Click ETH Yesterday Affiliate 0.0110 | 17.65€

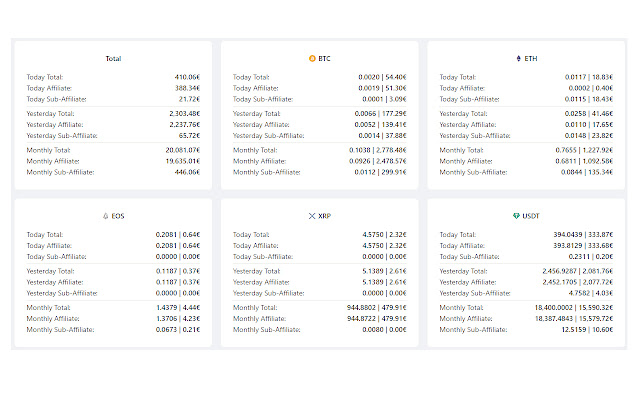[589, 124]
